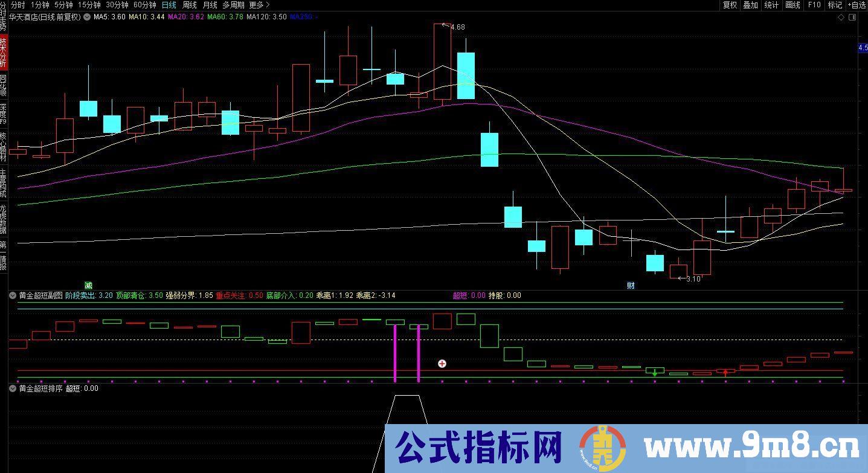Click the 强弱分界: 1.85 value
The height and width of the screenshot is (473, 868).
190,295
